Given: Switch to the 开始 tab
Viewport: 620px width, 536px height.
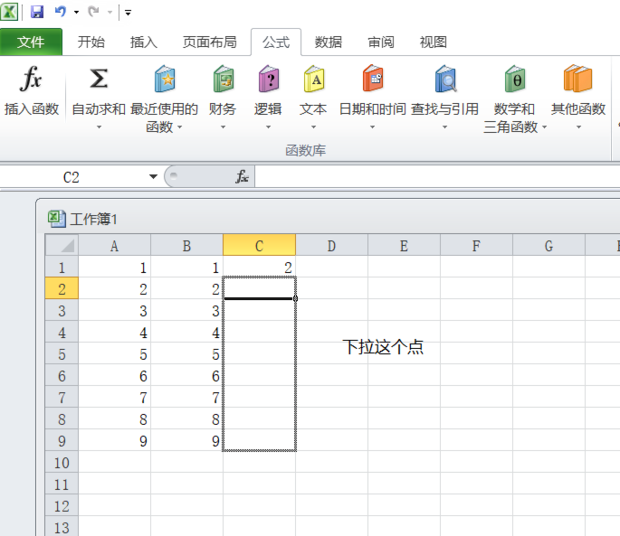Looking at the screenshot, I should tap(91, 42).
